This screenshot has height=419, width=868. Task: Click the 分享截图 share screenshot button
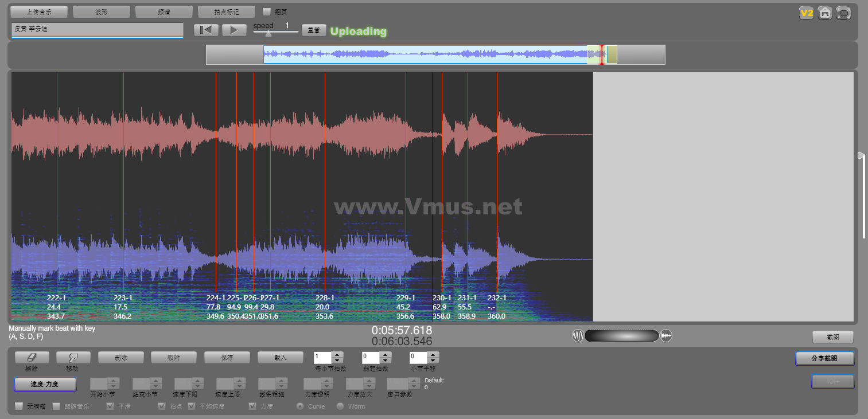[x=825, y=358]
